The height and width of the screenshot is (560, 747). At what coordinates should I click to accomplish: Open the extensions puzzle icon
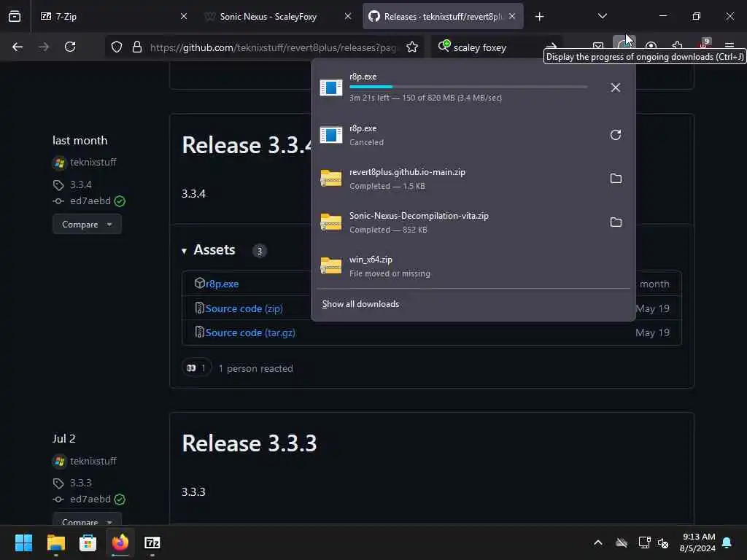tap(677, 46)
